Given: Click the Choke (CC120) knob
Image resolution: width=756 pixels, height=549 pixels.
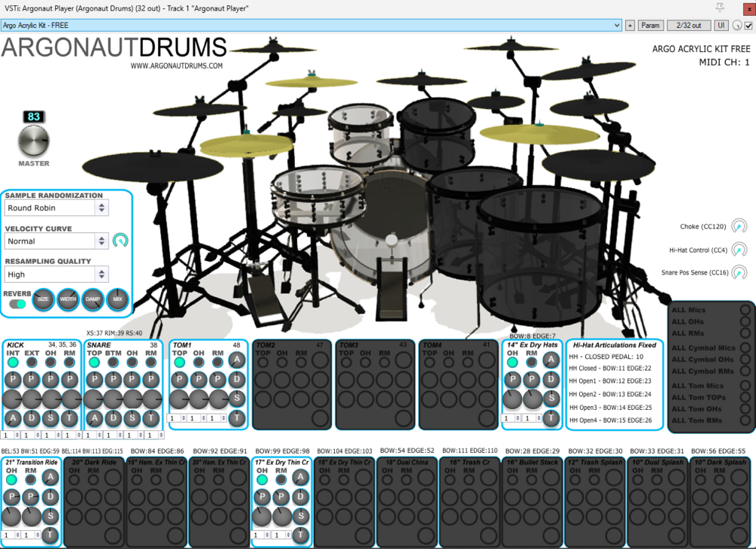Looking at the screenshot, I should 739,226.
